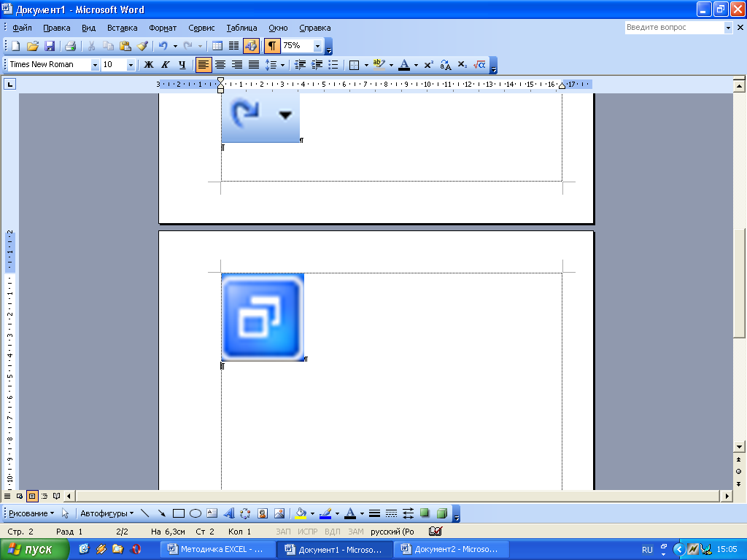Toggle right text alignment
The height and width of the screenshot is (560, 747).
[237, 65]
